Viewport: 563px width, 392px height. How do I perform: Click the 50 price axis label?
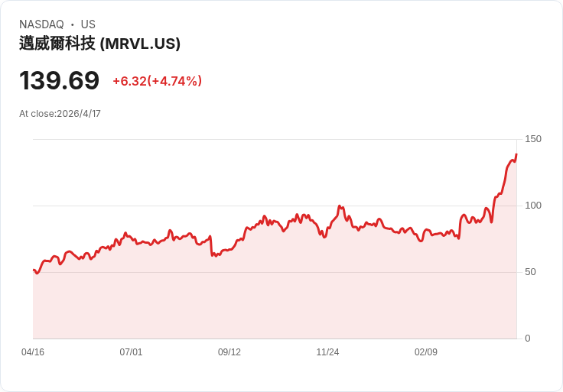point(530,272)
